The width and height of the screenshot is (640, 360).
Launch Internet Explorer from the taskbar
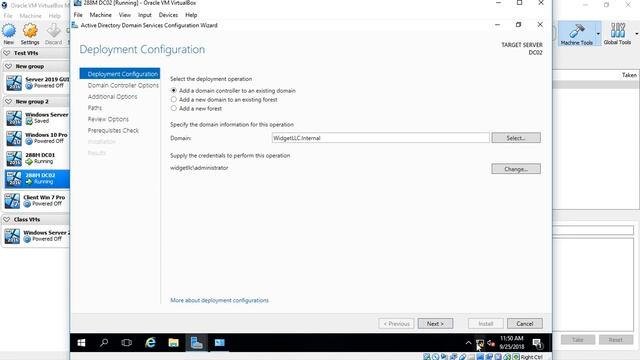(150, 343)
